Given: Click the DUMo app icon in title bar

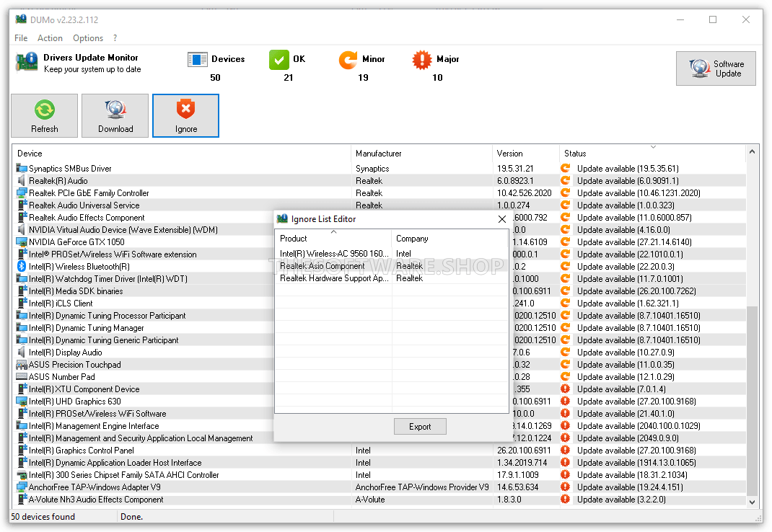Looking at the screenshot, I should pos(21,19).
